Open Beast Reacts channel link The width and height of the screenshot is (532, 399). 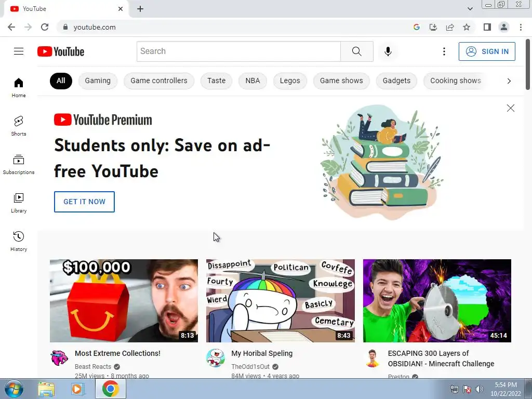(93, 366)
